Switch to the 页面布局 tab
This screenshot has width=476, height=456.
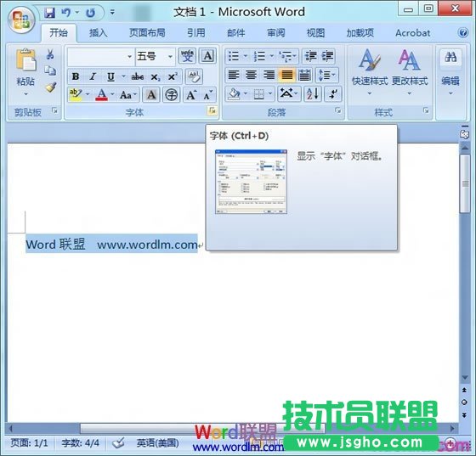click(x=147, y=32)
